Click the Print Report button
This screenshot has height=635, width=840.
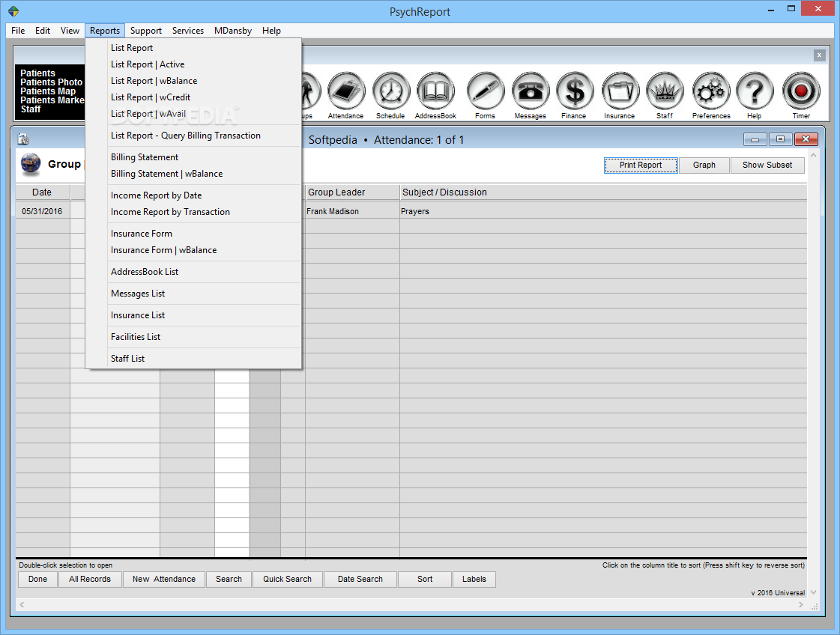[x=641, y=165]
